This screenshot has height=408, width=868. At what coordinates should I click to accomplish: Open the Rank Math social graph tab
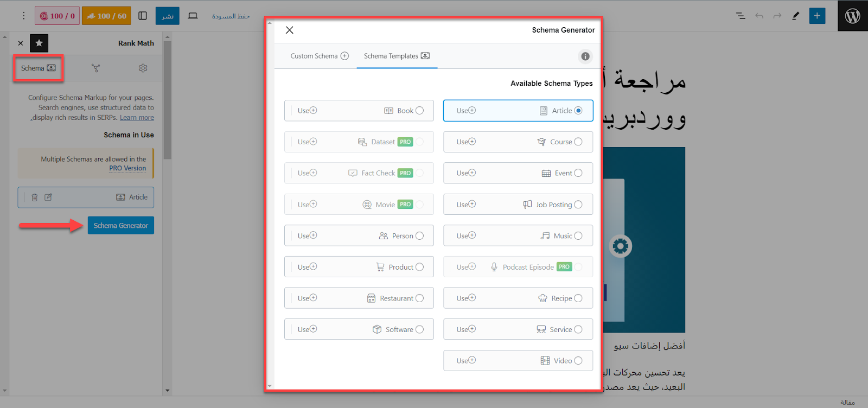point(96,68)
